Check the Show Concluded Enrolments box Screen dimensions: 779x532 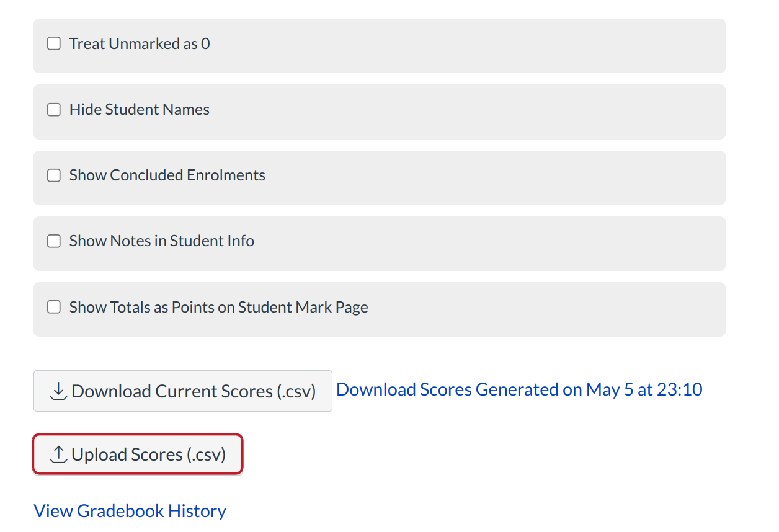pos(54,175)
